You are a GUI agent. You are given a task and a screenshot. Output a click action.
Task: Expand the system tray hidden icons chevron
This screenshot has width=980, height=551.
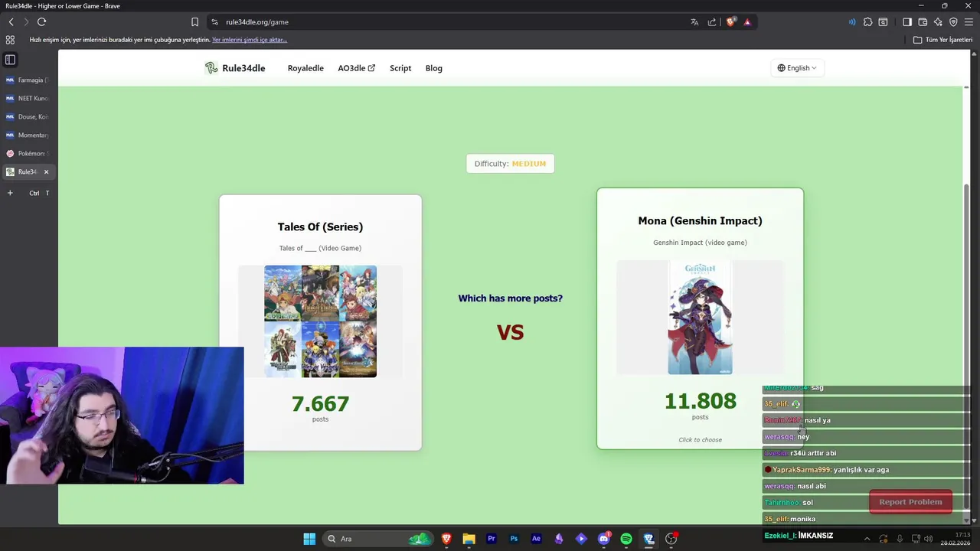pos(867,539)
